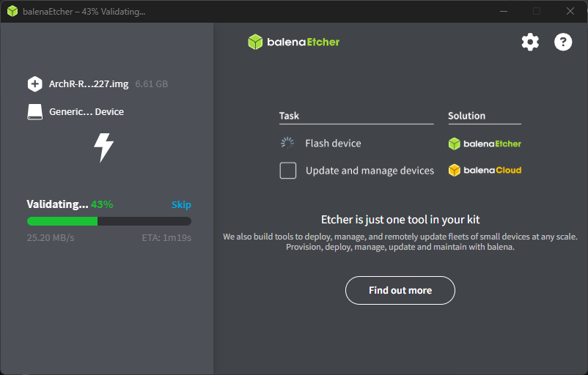Click the Flash device task label
The image size is (588, 375).
(333, 144)
